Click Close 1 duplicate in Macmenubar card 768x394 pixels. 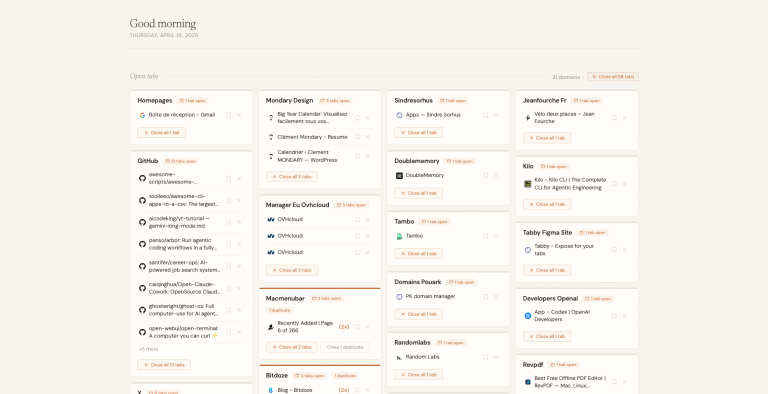click(x=345, y=347)
